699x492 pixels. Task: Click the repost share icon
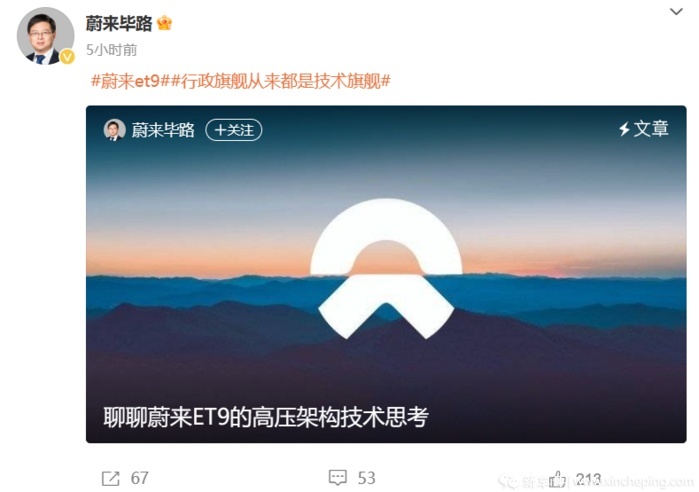tap(111, 478)
